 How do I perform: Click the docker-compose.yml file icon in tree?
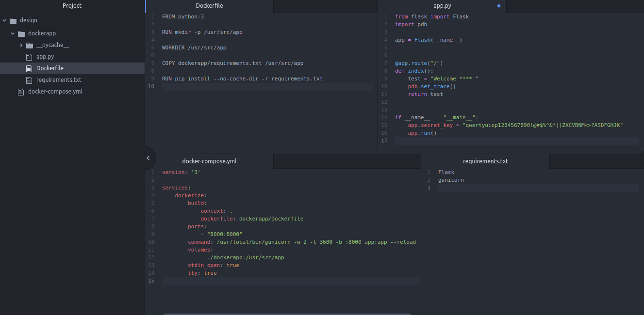[x=21, y=92]
